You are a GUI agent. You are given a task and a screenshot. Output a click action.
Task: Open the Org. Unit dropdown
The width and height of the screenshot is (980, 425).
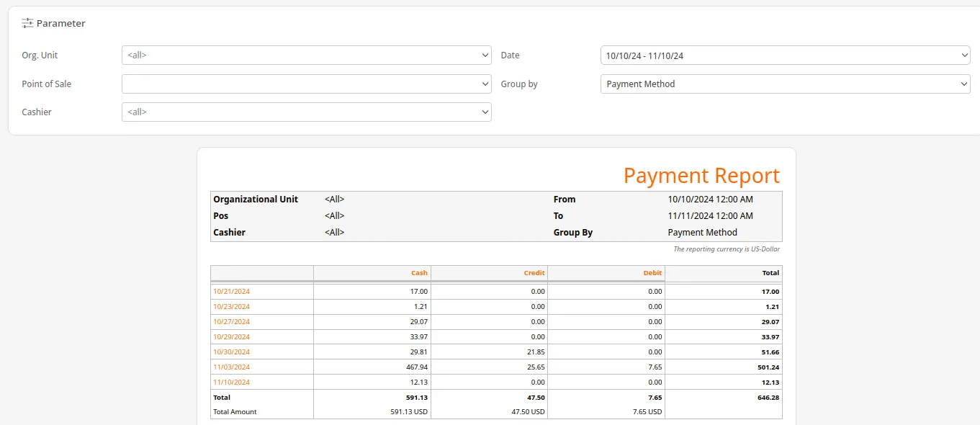[307, 55]
